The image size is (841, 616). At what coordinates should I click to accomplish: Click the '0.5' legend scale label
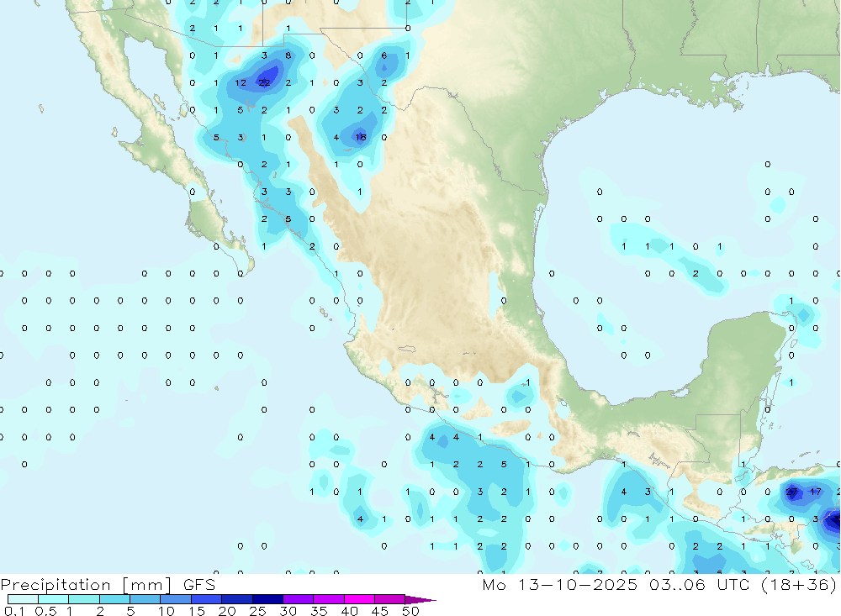point(45,611)
